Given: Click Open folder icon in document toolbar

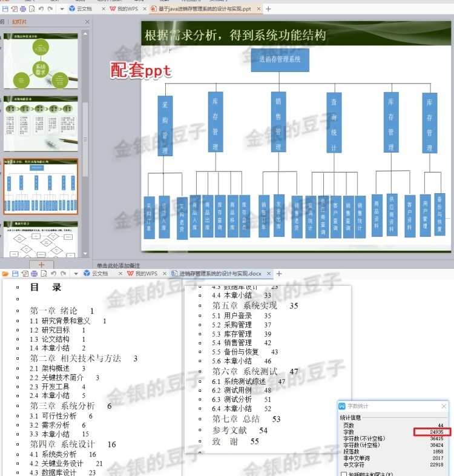Looking at the screenshot, I should pyautogui.click(x=5, y=274).
